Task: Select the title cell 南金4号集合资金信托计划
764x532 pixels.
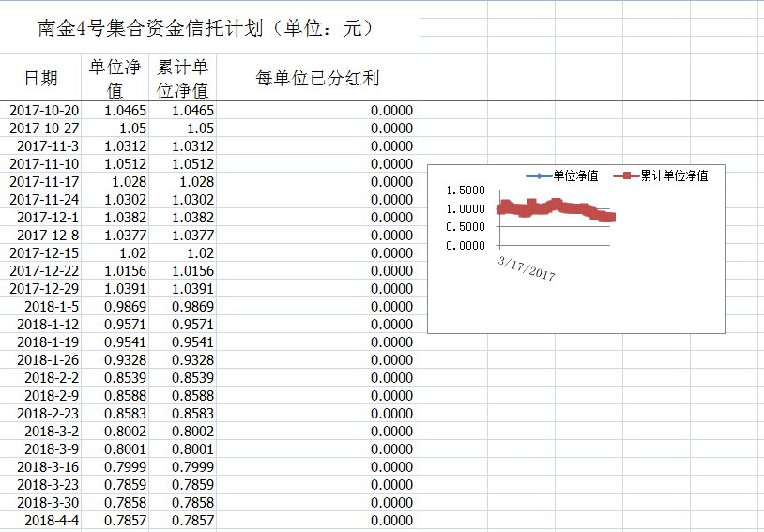Action: [x=206, y=28]
